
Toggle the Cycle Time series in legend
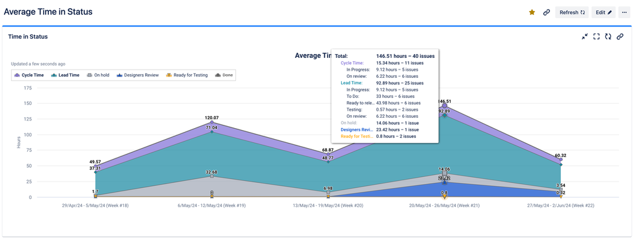pyautogui.click(x=29, y=75)
